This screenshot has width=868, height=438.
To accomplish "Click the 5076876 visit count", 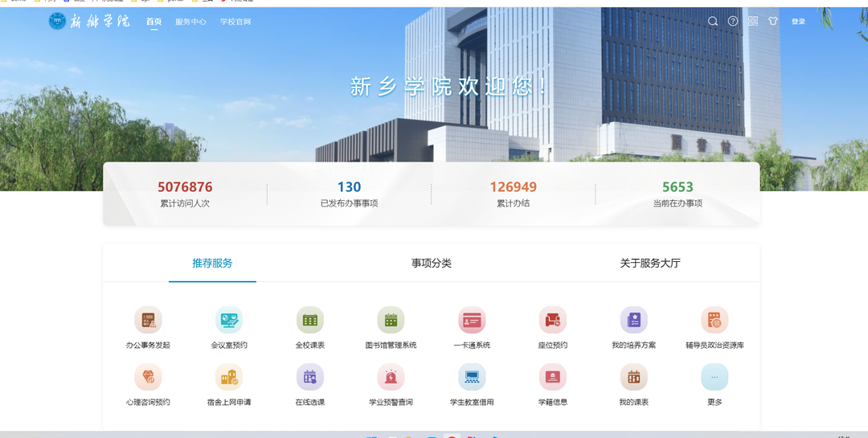I will (x=185, y=187).
